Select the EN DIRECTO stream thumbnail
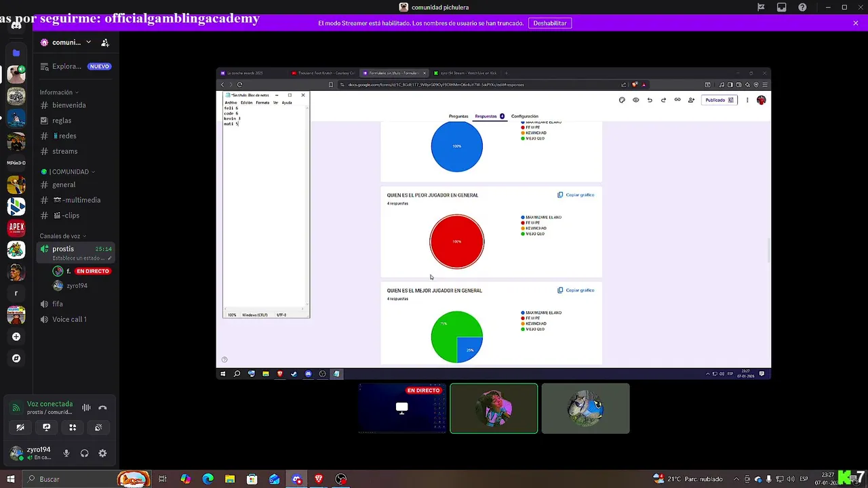Viewport: 868px width, 488px height. point(402,409)
